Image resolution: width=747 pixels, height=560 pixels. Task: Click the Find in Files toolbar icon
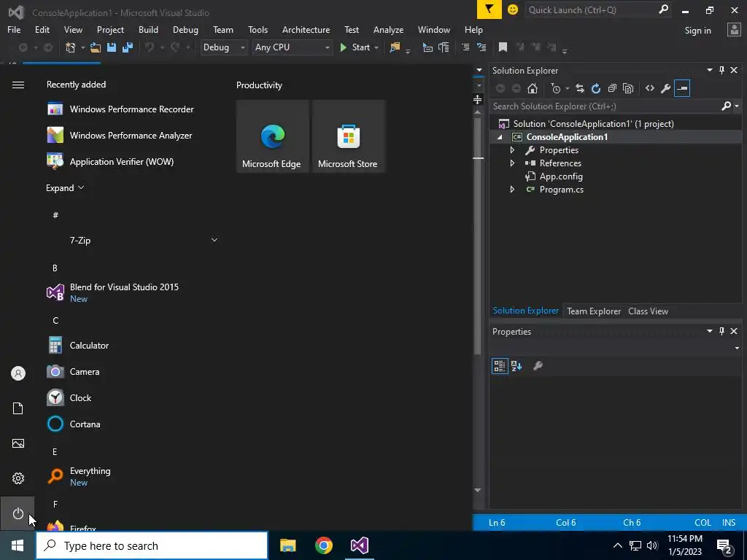[395, 47]
